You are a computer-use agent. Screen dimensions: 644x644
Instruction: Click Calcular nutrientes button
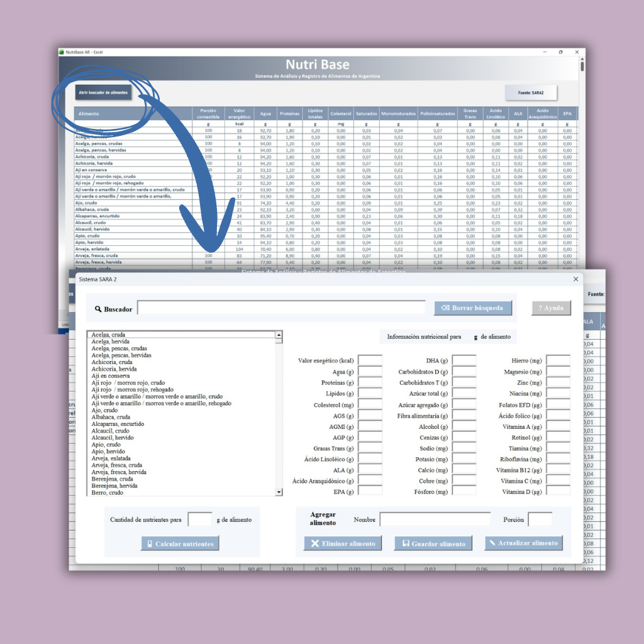click(x=180, y=543)
